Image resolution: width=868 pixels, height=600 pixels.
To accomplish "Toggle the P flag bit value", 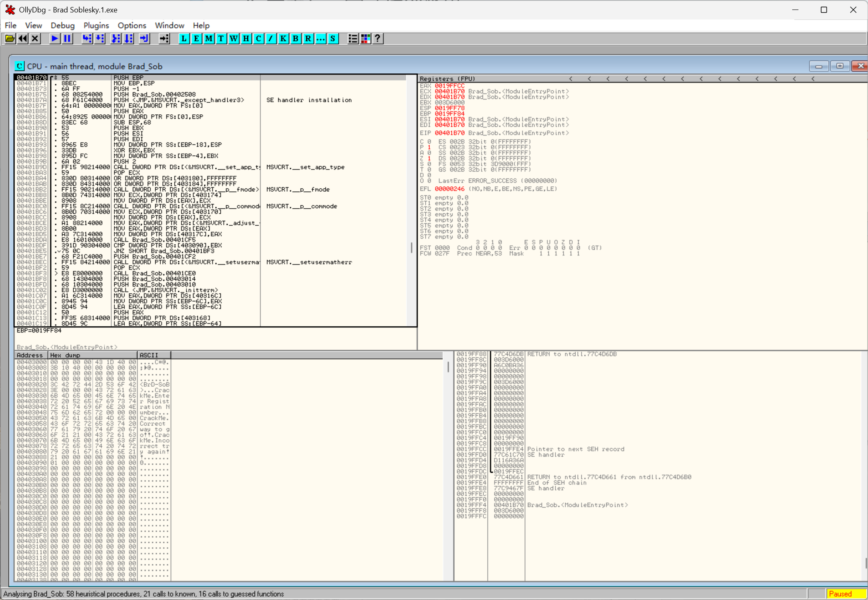I will [x=429, y=147].
